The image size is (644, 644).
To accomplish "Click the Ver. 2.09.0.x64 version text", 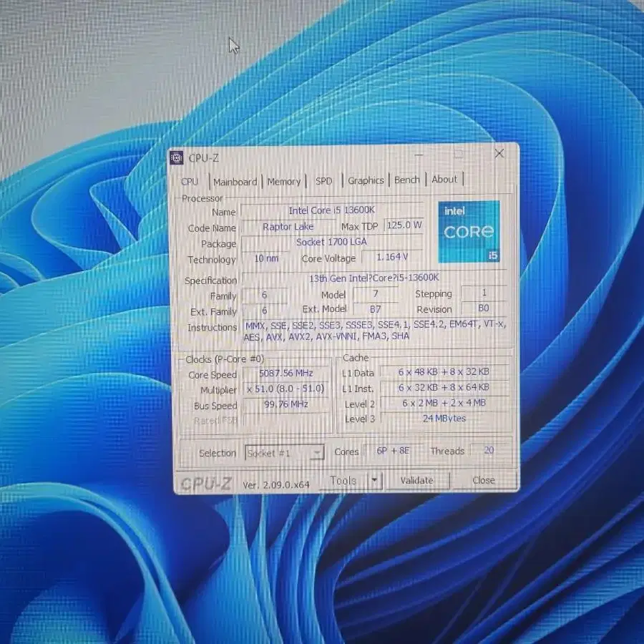I will click(x=276, y=484).
